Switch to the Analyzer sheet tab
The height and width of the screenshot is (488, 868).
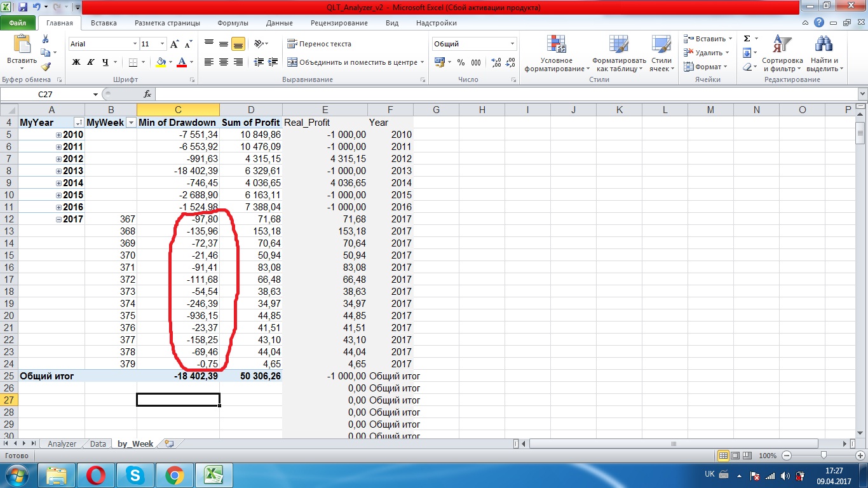[62, 444]
